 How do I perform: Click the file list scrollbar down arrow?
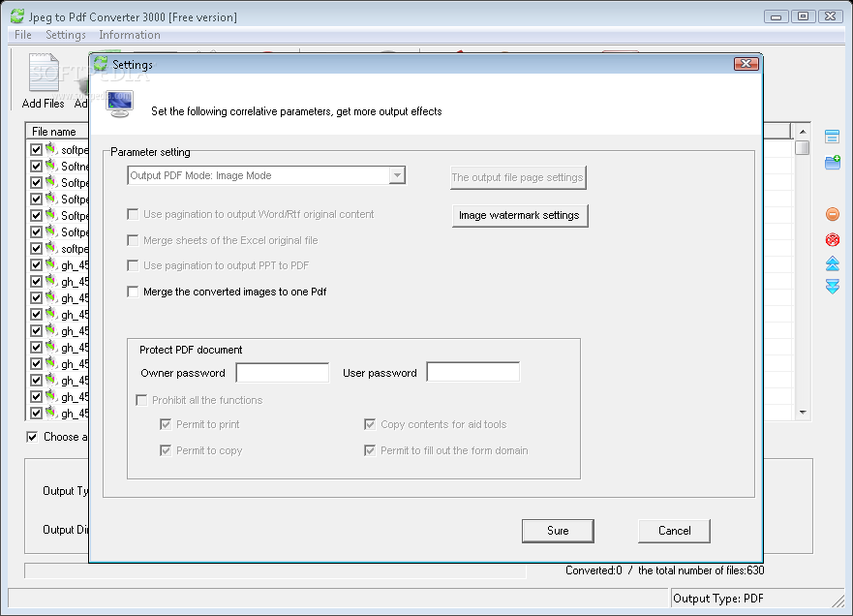[x=803, y=413]
